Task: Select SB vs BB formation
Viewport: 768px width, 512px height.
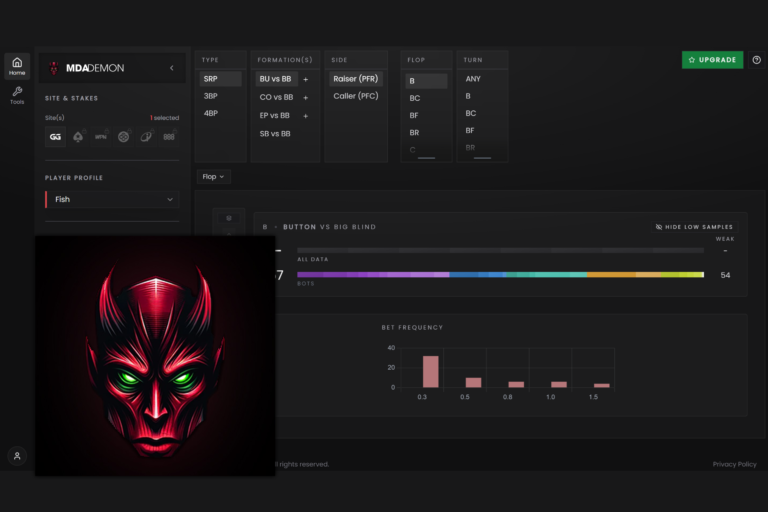Action: pos(275,134)
